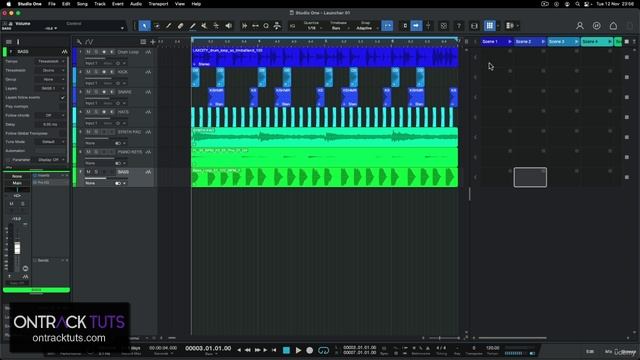640x360 pixels.
Task: Open the Song menu
Action: click(82, 4)
